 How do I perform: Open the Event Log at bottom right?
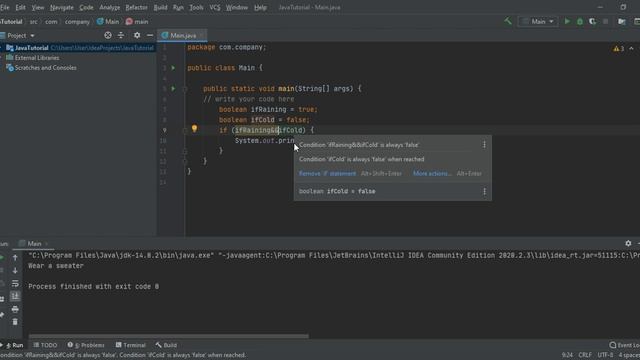point(624,345)
